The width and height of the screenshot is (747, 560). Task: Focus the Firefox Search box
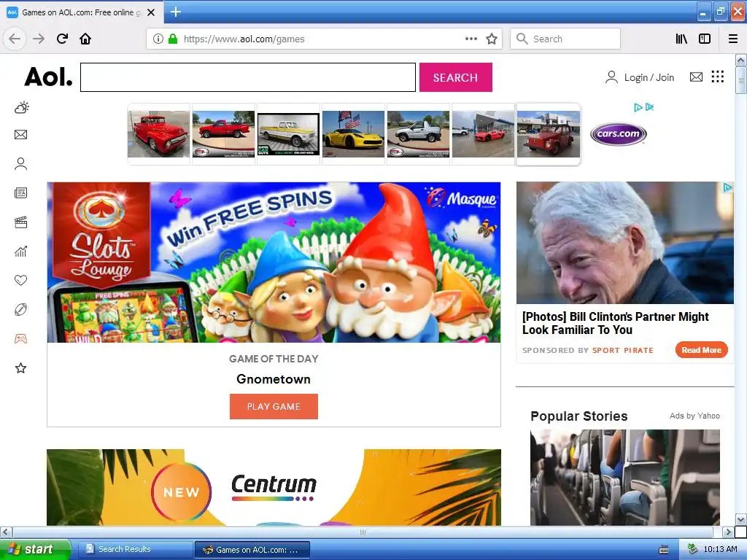[x=565, y=39]
